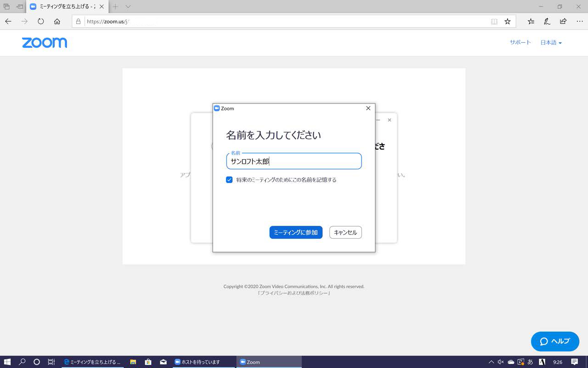
Task: Click the address bar URL
Action: (x=108, y=22)
